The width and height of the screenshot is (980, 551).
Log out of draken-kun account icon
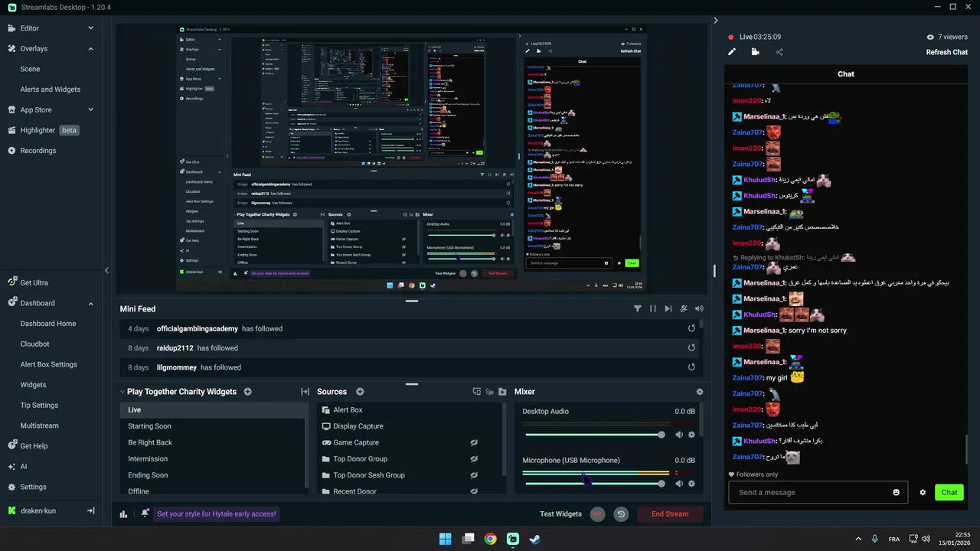(x=90, y=511)
